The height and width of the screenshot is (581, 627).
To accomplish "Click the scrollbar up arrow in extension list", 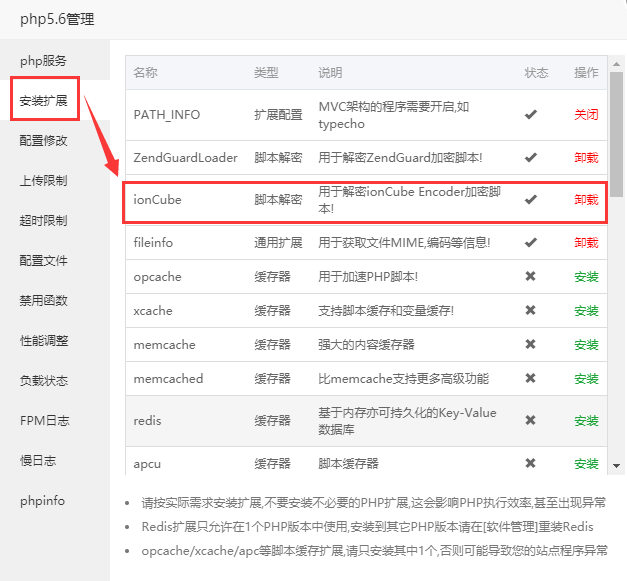I will 617,63.
